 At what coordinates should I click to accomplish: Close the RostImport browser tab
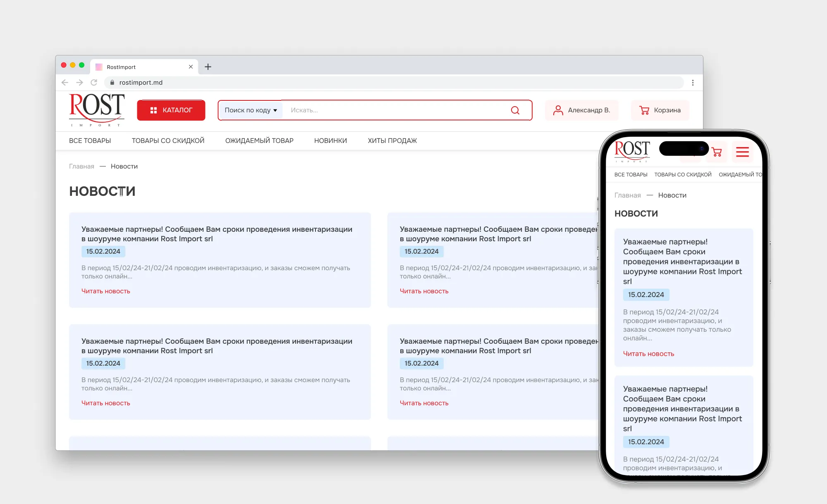click(x=191, y=67)
